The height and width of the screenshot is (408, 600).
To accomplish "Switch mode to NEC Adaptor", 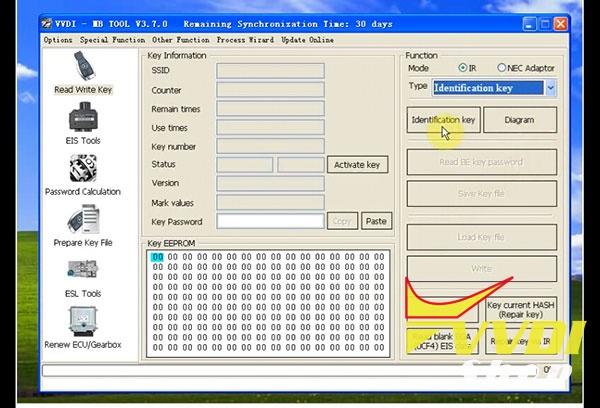I will (x=502, y=68).
